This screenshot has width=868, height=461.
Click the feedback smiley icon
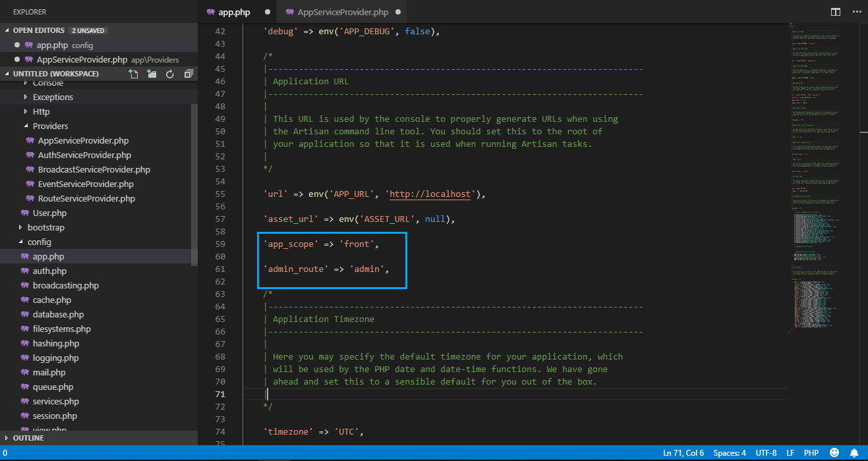pyautogui.click(x=834, y=453)
